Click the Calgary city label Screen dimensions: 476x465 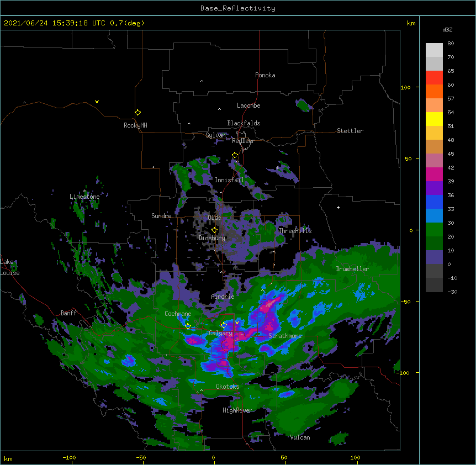[x=221, y=333]
